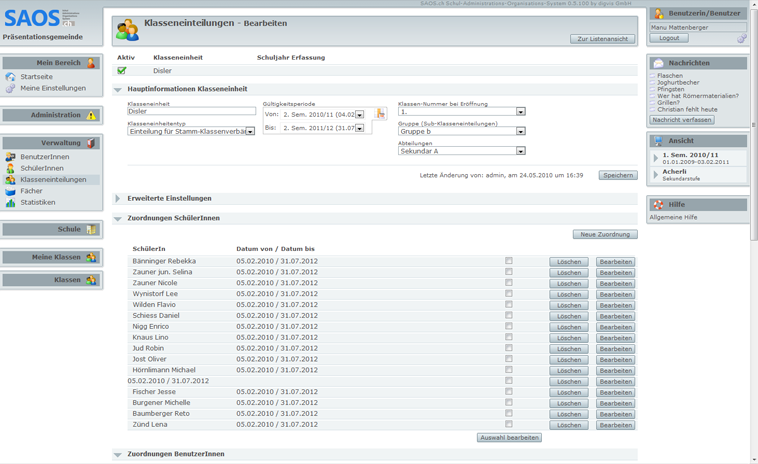
Task: Click the Auswahl bearbeiten button
Action: pos(510,437)
